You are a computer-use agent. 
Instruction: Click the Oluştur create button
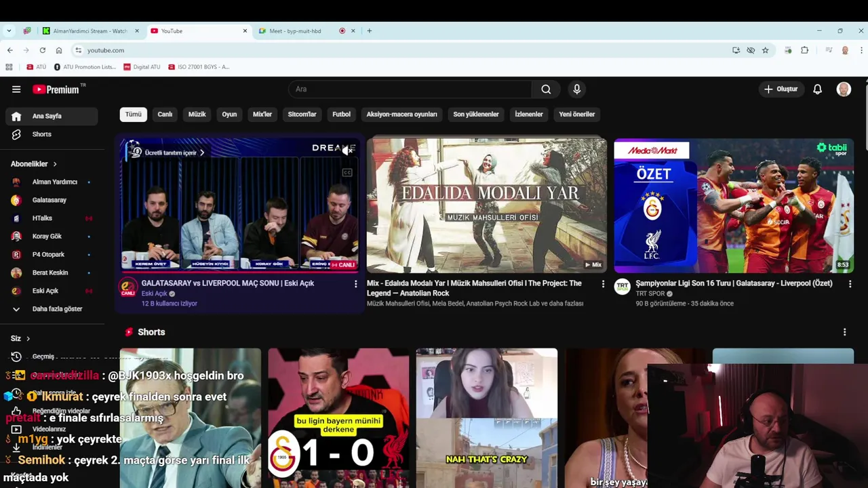(781, 89)
